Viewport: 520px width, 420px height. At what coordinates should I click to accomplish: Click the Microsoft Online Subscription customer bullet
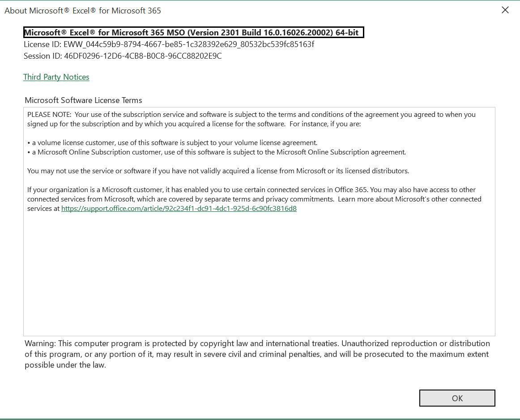tap(217, 152)
